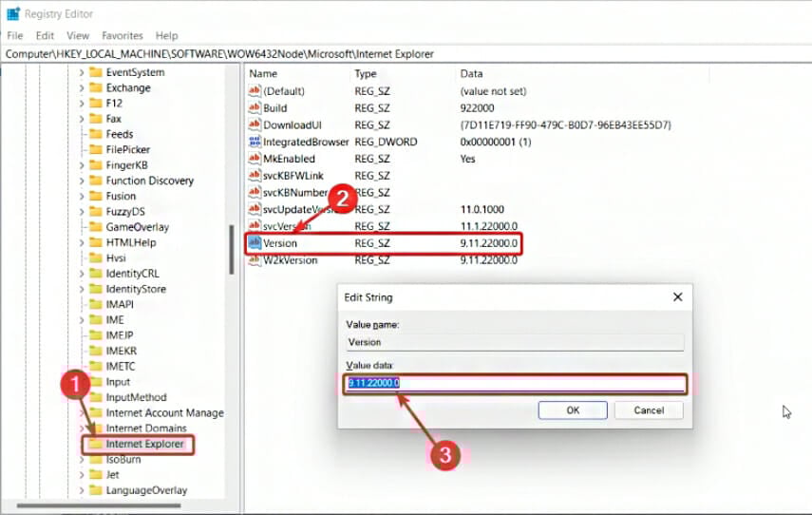This screenshot has height=515, width=812.
Task: Click the registry path address bar
Action: (x=406, y=54)
